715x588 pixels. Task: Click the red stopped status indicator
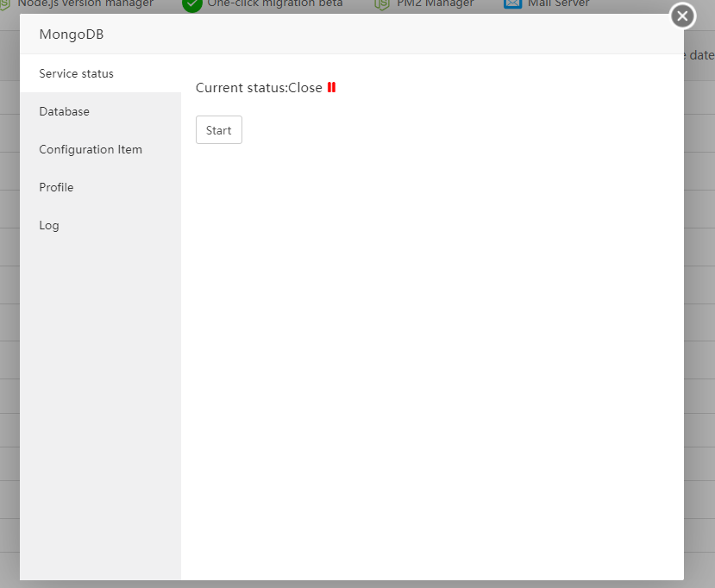(x=331, y=88)
